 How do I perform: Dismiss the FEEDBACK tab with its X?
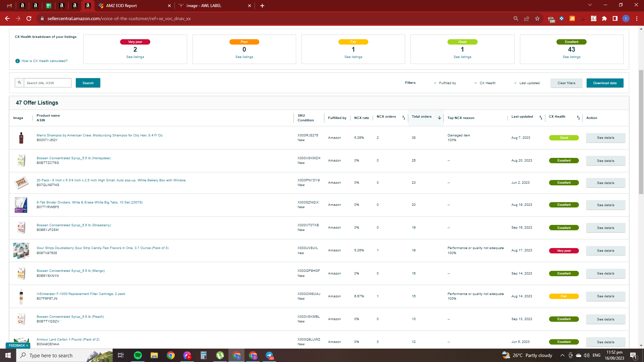27,346
